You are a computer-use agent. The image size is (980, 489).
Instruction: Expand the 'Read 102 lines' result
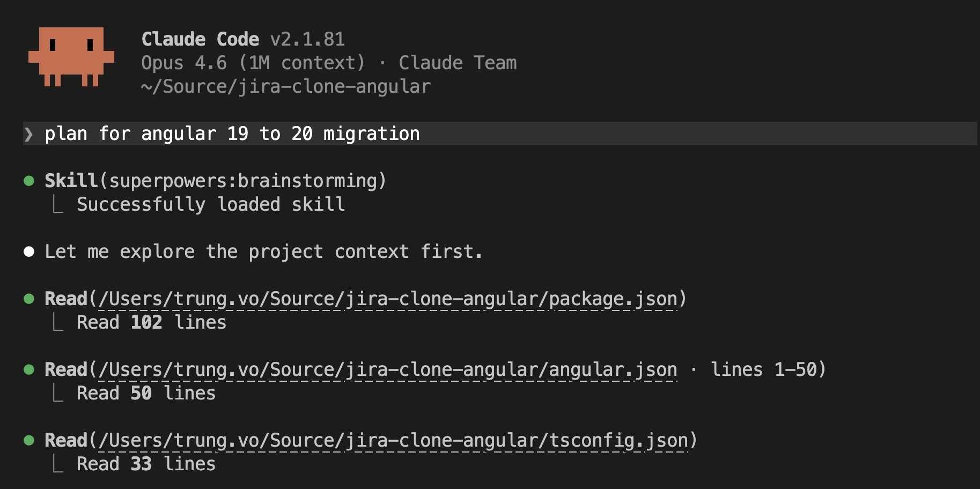click(151, 322)
